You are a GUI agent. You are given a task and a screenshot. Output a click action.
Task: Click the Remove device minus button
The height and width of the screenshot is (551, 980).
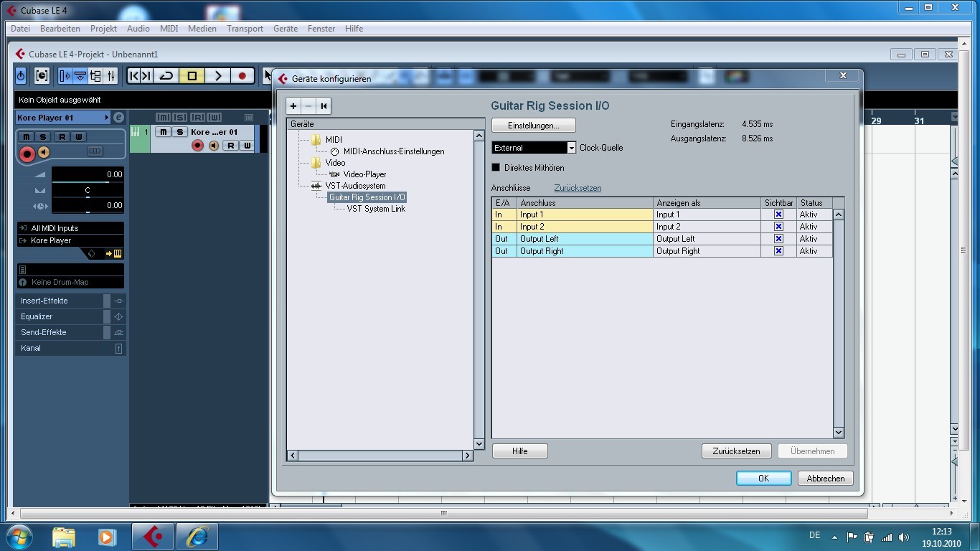[x=308, y=106]
